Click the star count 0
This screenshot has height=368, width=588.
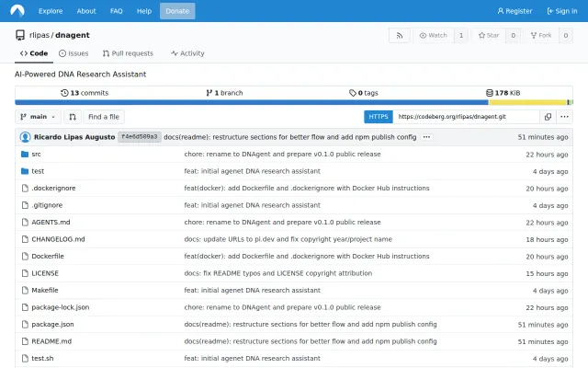pyautogui.click(x=513, y=35)
